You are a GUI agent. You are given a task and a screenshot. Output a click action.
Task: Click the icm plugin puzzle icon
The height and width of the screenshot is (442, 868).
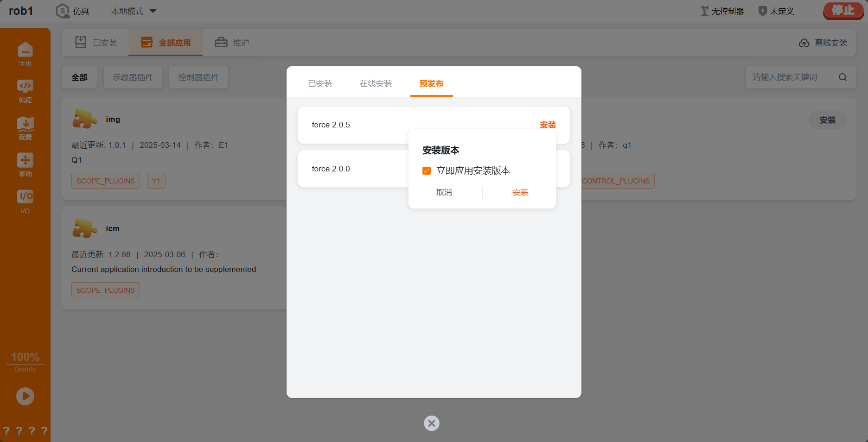(84, 228)
